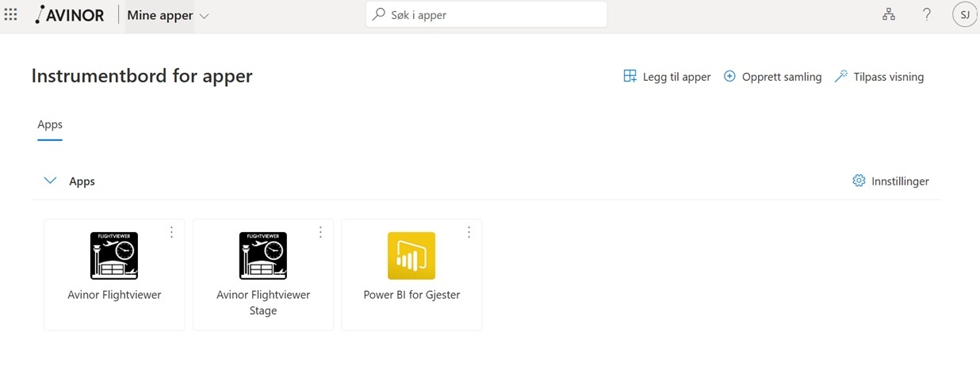
Task: Click Tilpass visning
Action: (879, 77)
